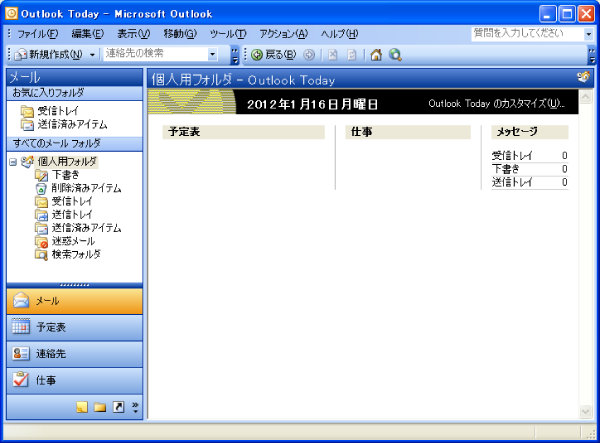The width and height of the screenshot is (600, 443).
Task: Select the 検索フォルダ search folder
Action: point(76,254)
